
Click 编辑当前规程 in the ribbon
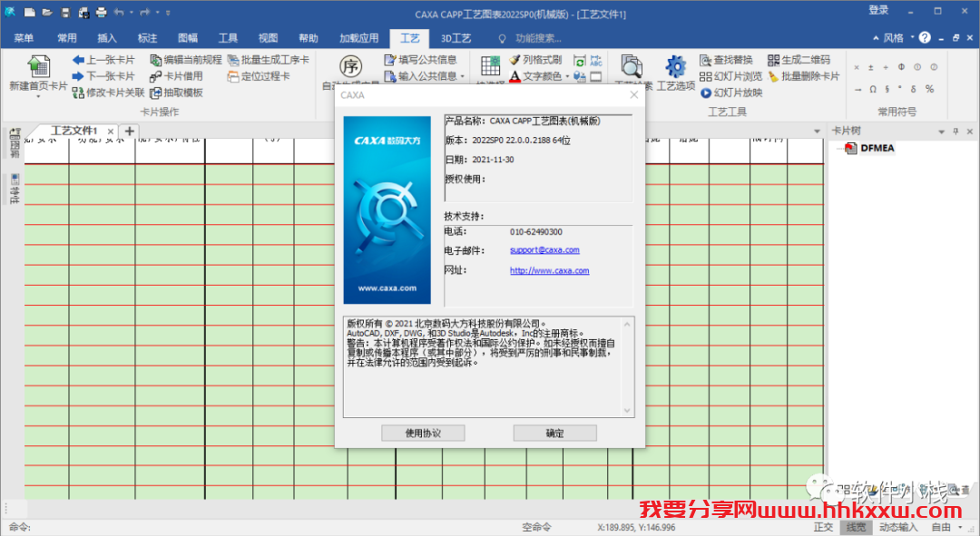186,60
